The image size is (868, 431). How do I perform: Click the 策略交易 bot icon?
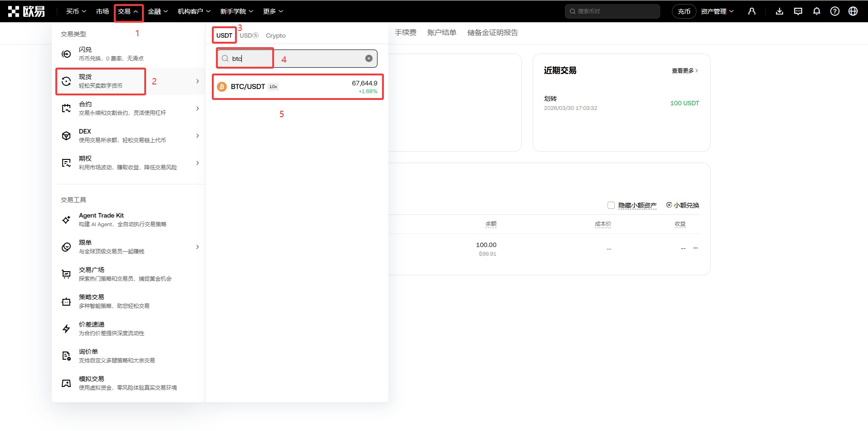pos(66,302)
